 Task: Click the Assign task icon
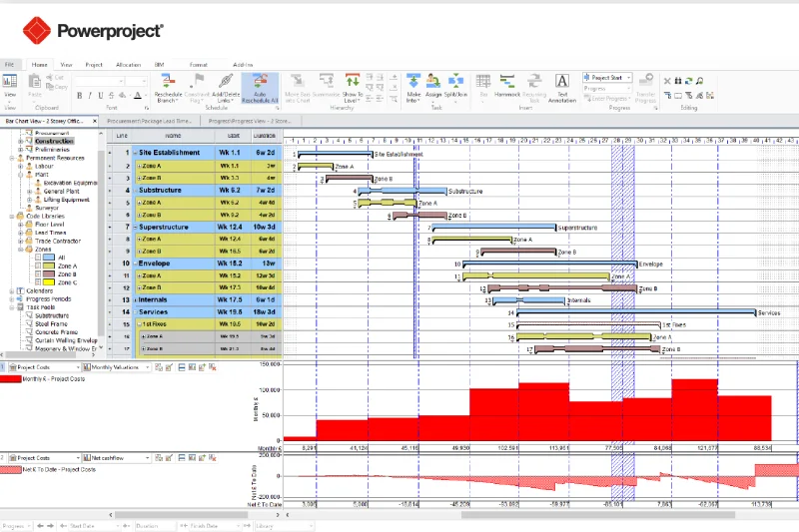click(x=433, y=81)
